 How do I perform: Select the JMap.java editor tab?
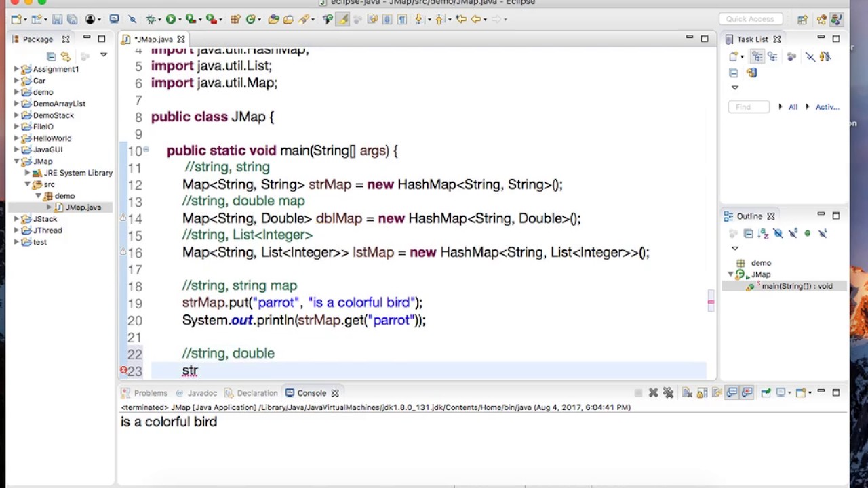153,39
